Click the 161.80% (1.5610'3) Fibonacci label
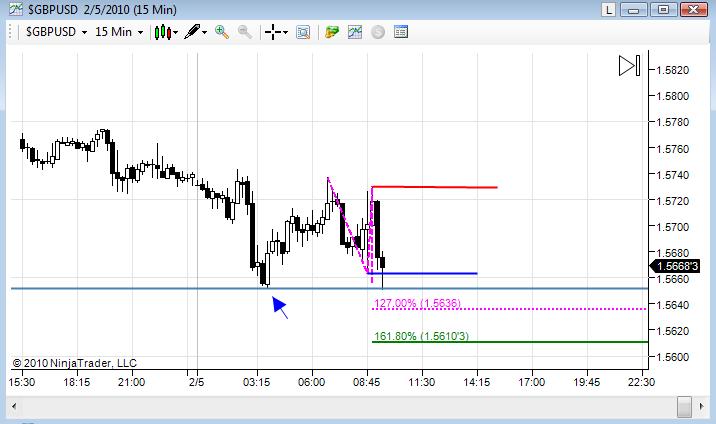This screenshot has height=424, width=716. tap(421, 336)
